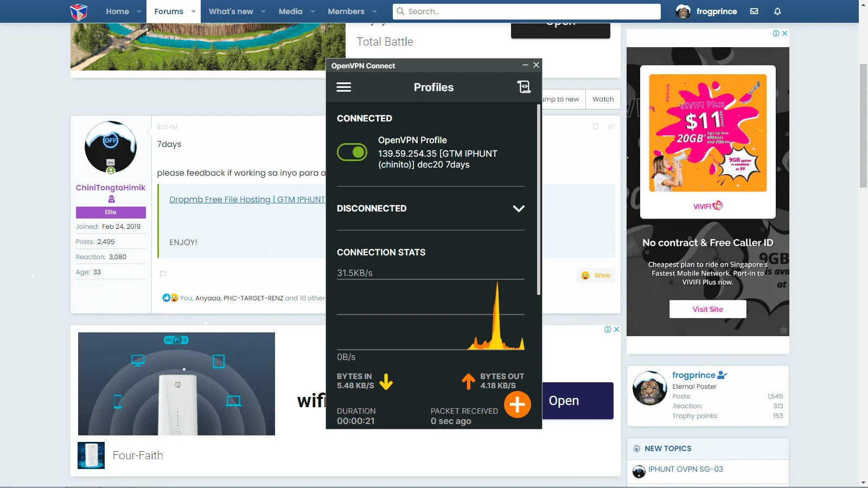Click the Bytes In down-arrow icon
This screenshot has width=868, height=488.
pyautogui.click(x=386, y=382)
